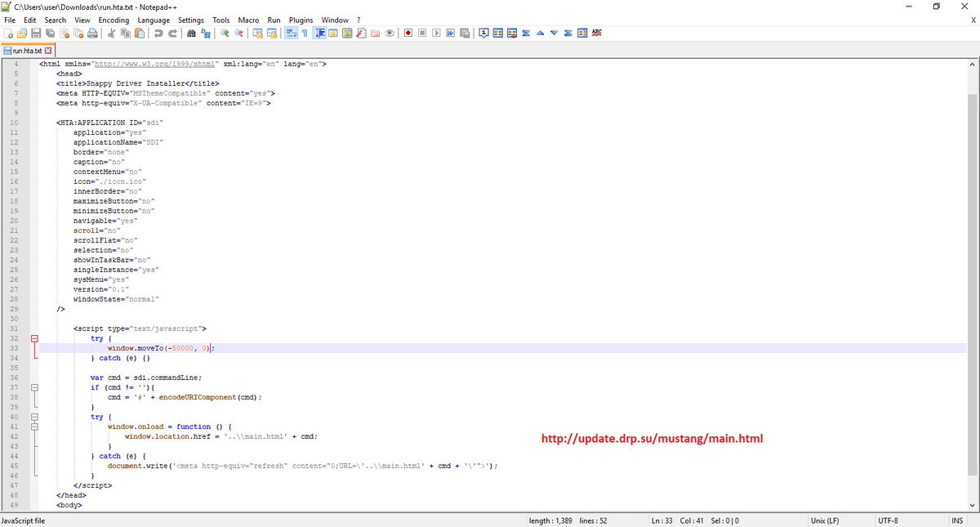The height and width of the screenshot is (527, 980).
Task: Click the Print toolbar icon
Action: tap(92, 33)
